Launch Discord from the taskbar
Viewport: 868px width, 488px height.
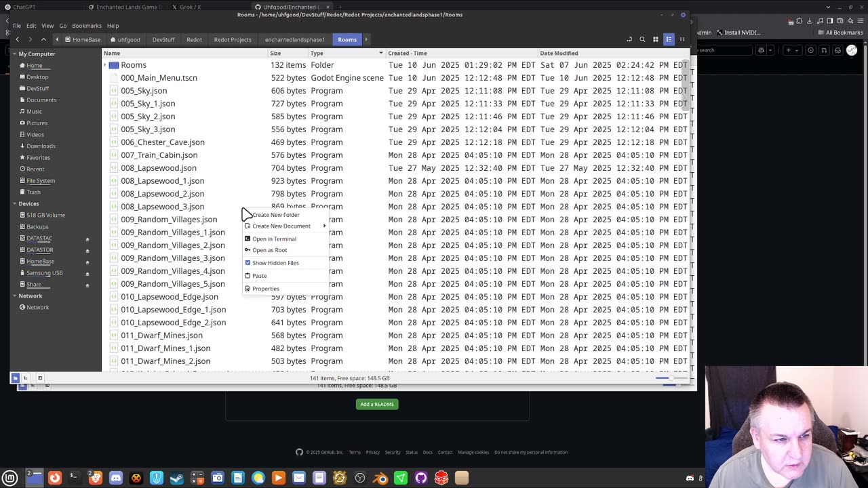pyautogui.click(x=116, y=478)
